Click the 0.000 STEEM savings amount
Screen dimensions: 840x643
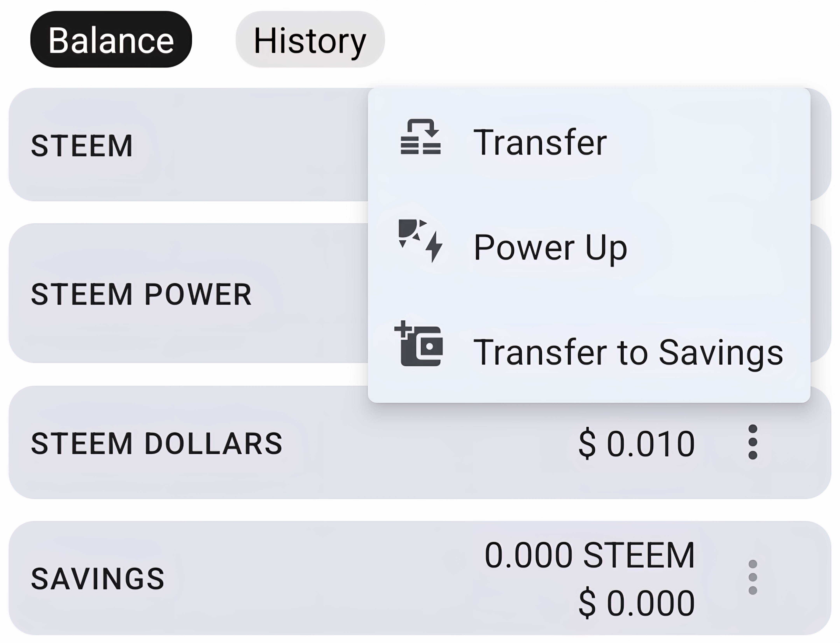point(590,555)
